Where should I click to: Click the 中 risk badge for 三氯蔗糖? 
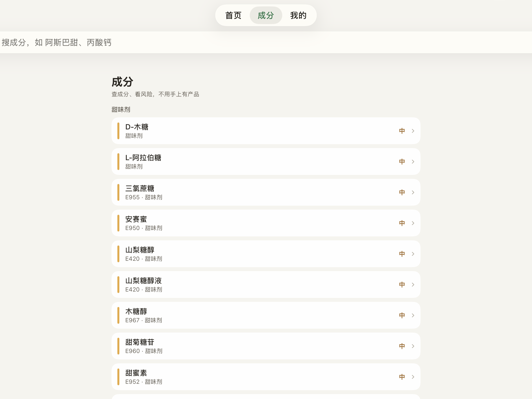pyautogui.click(x=402, y=192)
